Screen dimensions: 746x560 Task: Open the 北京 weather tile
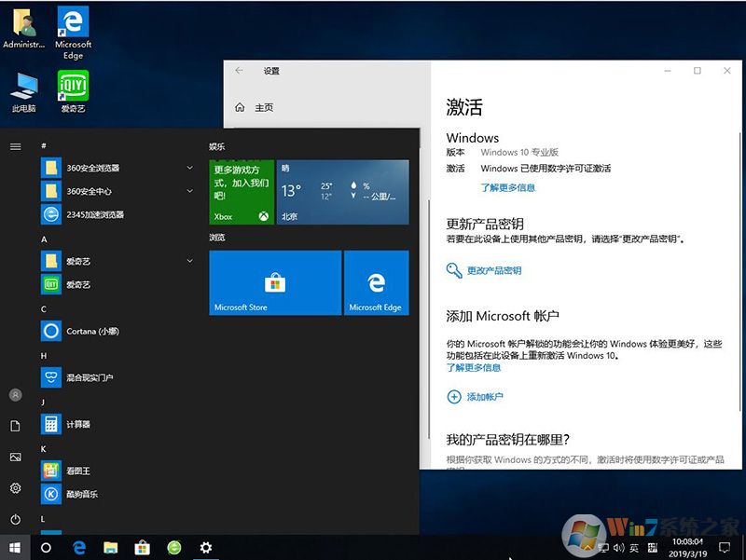point(342,192)
